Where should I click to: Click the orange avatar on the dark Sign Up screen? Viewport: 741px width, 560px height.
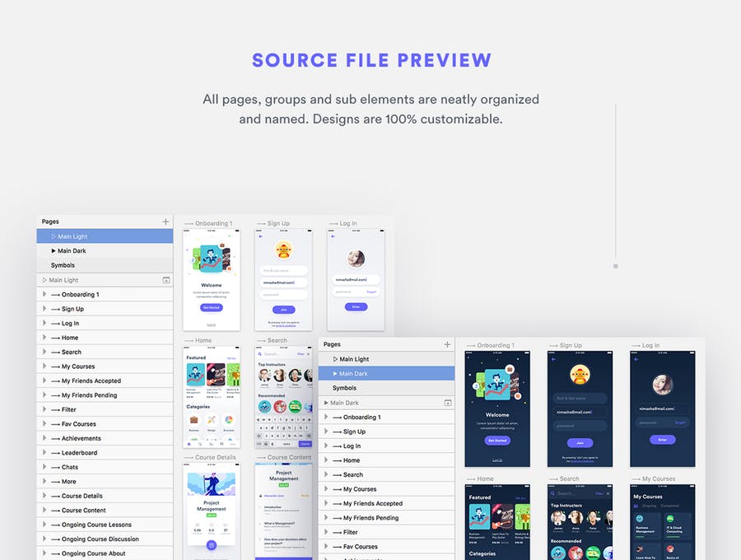click(580, 375)
